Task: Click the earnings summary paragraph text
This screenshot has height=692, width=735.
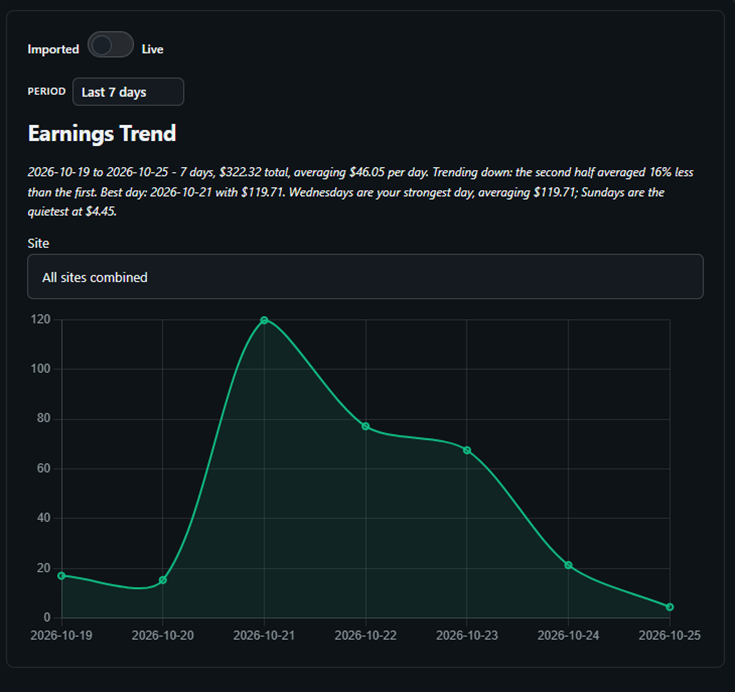Action: (360, 192)
